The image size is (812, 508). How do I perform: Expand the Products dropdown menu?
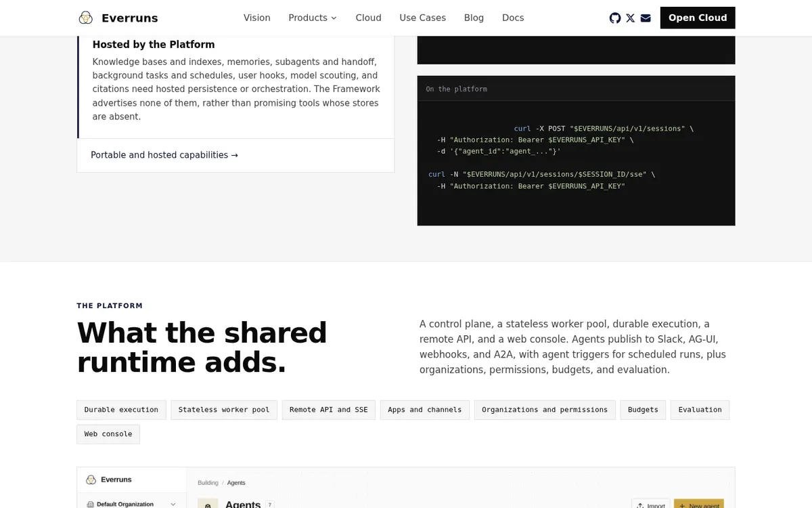(313, 18)
